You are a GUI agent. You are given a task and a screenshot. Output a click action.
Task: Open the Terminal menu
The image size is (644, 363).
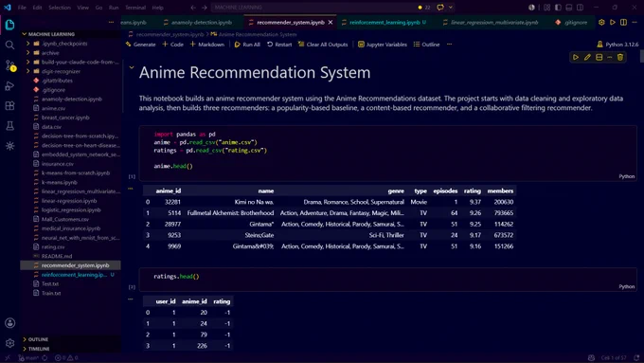[x=135, y=8]
